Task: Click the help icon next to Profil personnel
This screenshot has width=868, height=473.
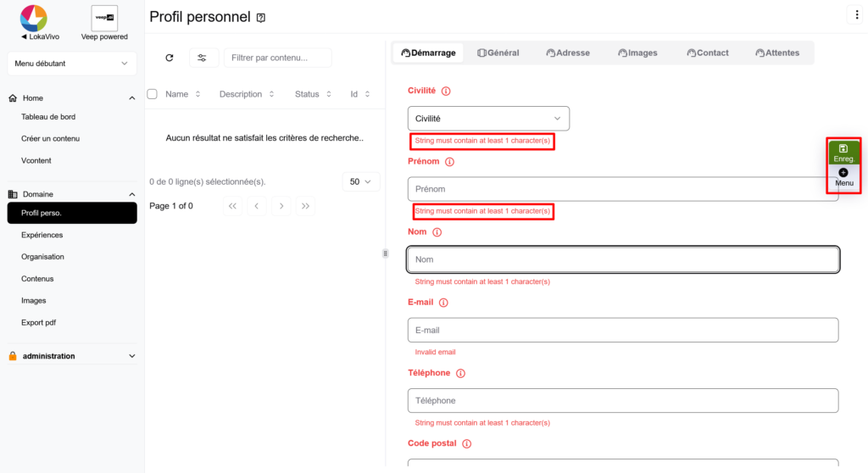Action: coord(261,18)
